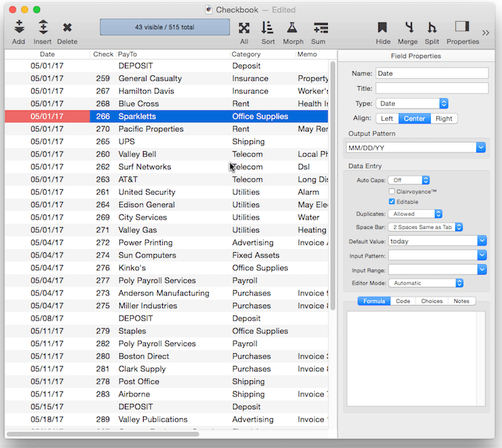Image resolution: width=502 pixels, height=448 pixels.
Task: Click the Check column header
Action: 103,54
